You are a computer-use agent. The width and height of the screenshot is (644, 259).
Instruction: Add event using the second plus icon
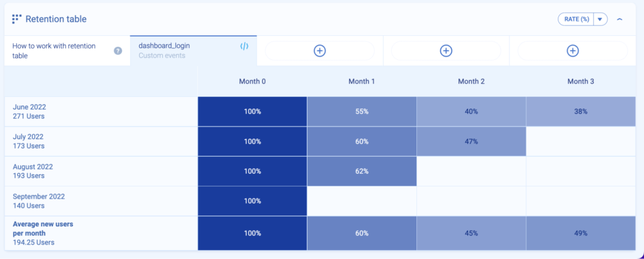tap(446, 51)
